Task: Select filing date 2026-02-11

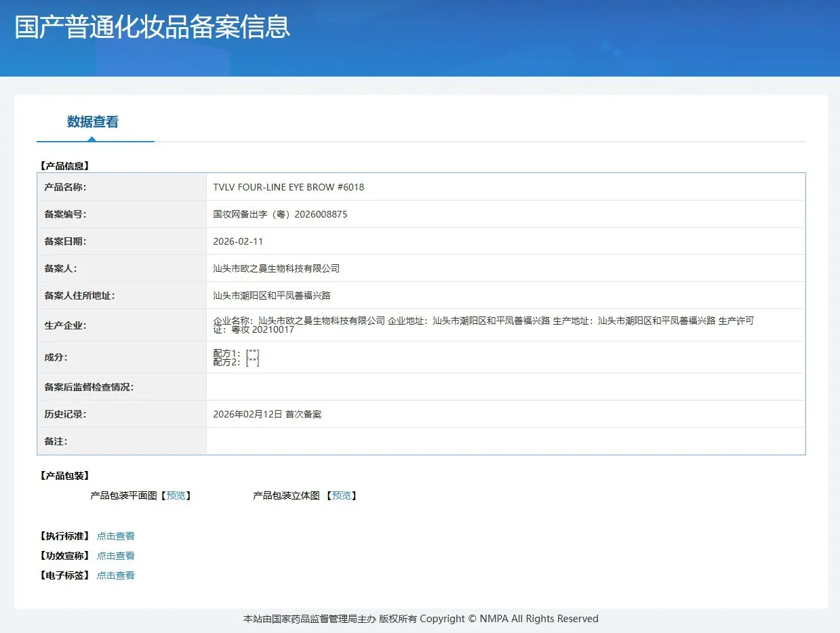Action: (238, 241)
